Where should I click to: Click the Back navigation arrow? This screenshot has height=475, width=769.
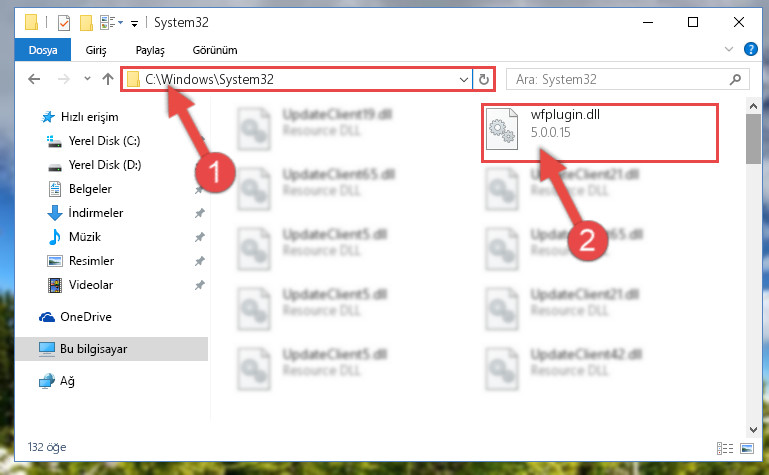(34, 79)
